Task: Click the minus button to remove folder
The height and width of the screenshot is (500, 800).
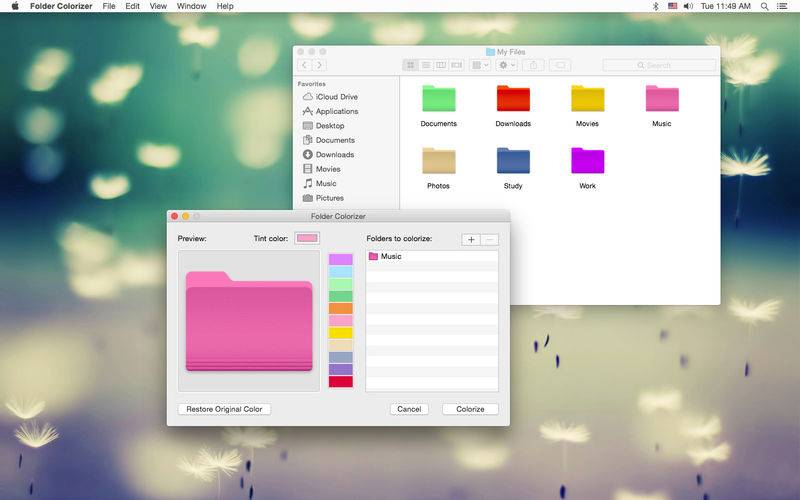Action: pyautogui.click(x=489, y=239)
